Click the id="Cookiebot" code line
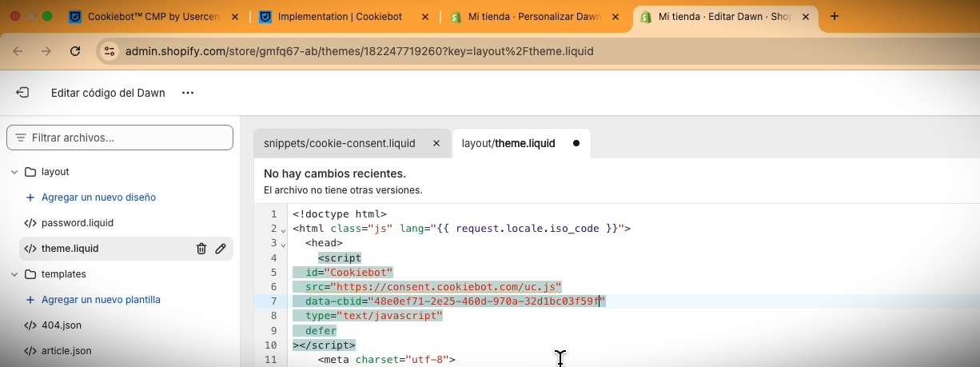 349,273
